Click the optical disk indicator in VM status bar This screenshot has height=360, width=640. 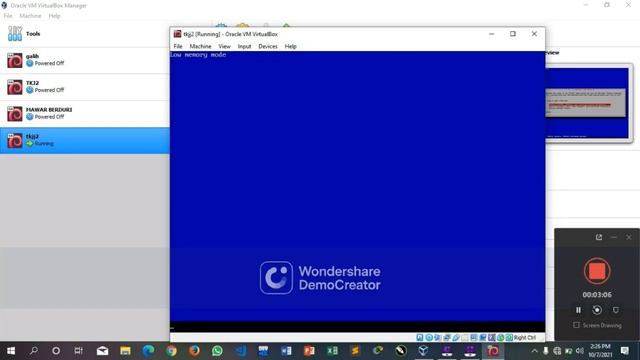pyautogui.click(x=429, y=338)
